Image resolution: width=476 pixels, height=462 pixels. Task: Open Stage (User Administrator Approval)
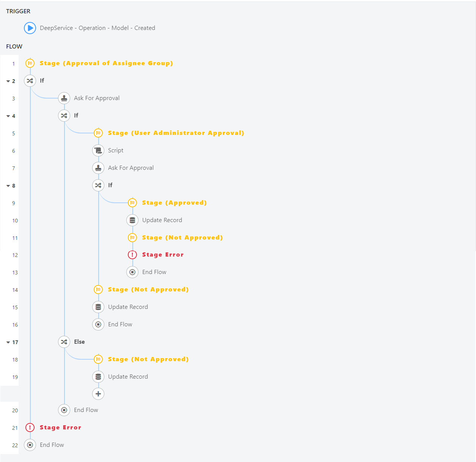tap(176, 133)
